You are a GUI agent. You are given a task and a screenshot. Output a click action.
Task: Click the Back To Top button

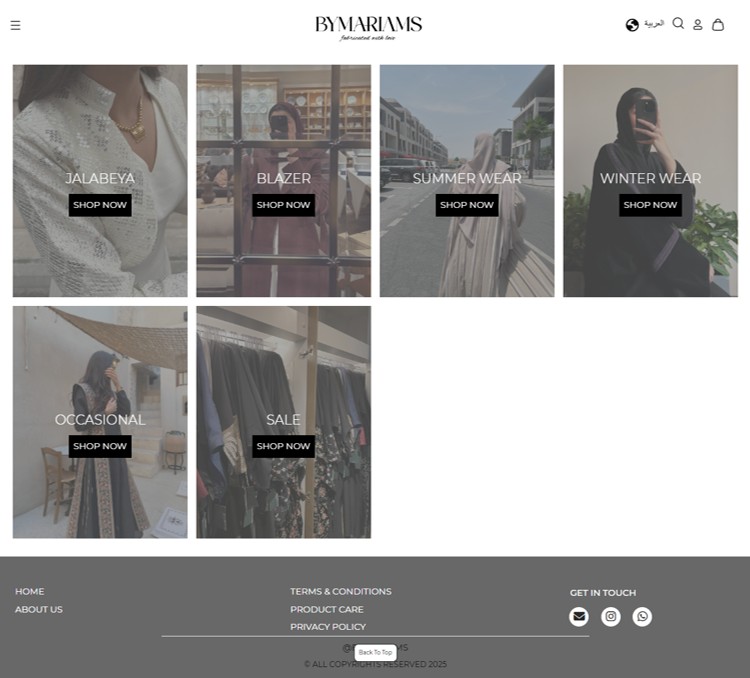point(375,652)
